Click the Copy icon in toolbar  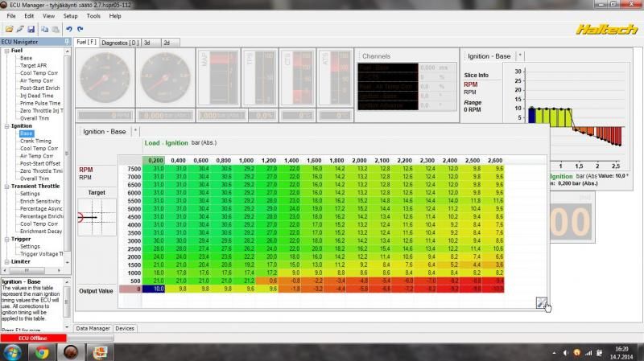click(44, 29)
